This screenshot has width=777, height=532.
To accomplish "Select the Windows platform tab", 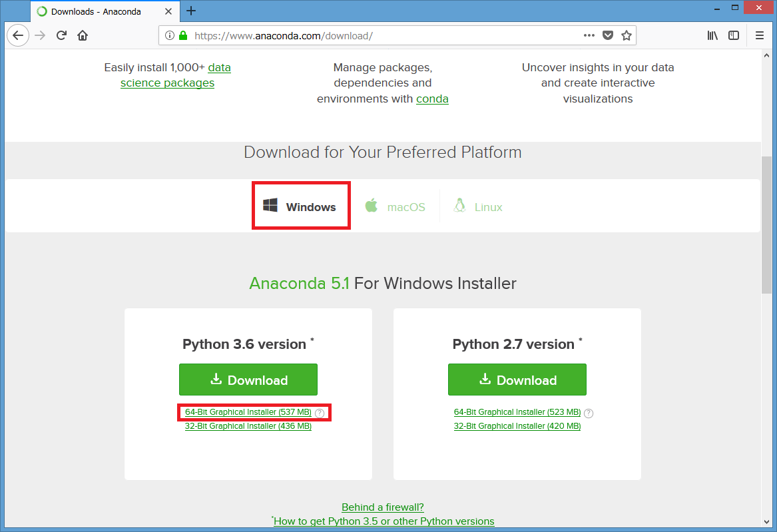I will tap(300, 206).
